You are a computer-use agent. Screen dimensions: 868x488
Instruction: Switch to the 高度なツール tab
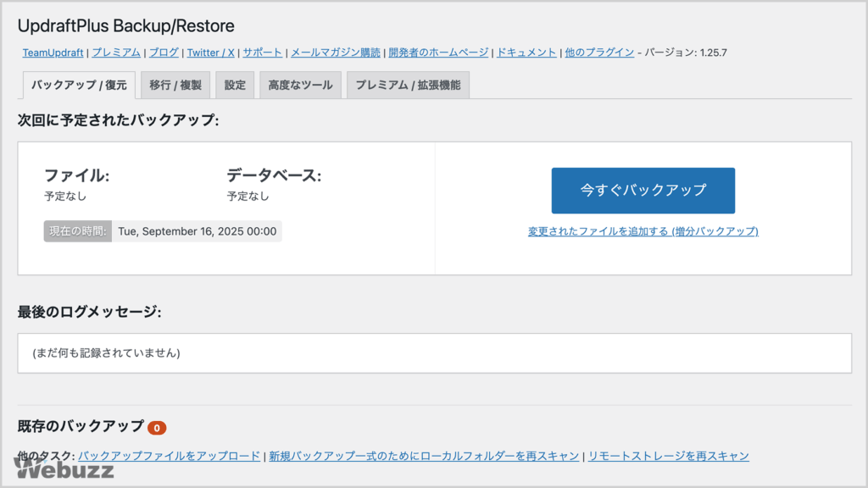click(301, 86)
